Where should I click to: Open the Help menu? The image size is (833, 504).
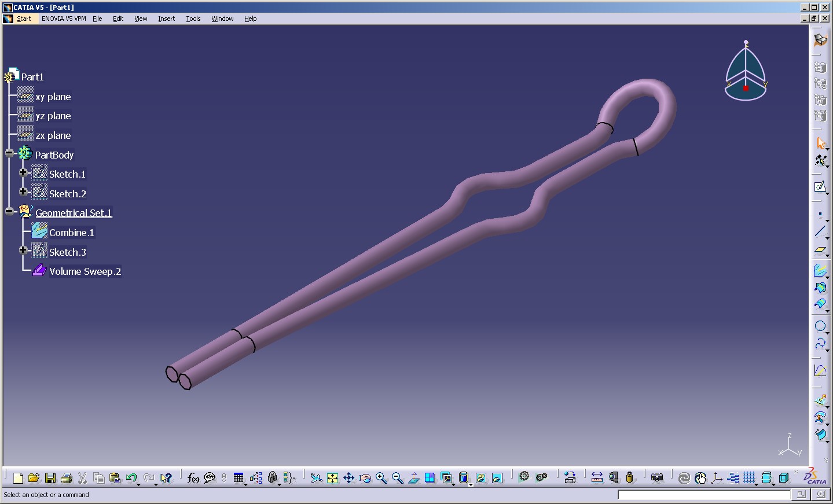pos(250,19)
